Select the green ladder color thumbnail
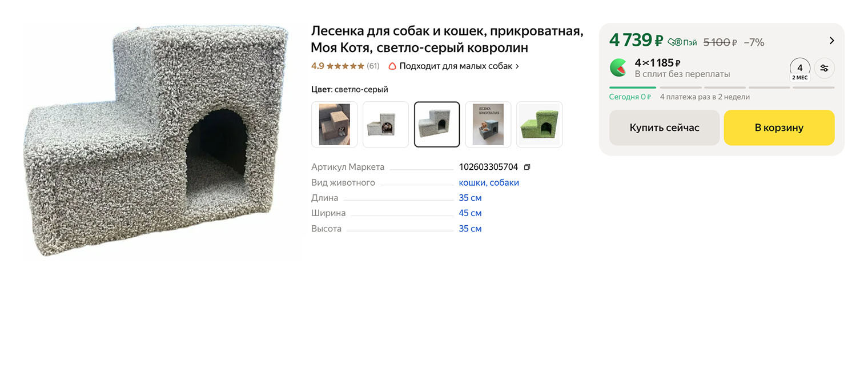Viewport: 868px width, 375px height. [539, 124]
